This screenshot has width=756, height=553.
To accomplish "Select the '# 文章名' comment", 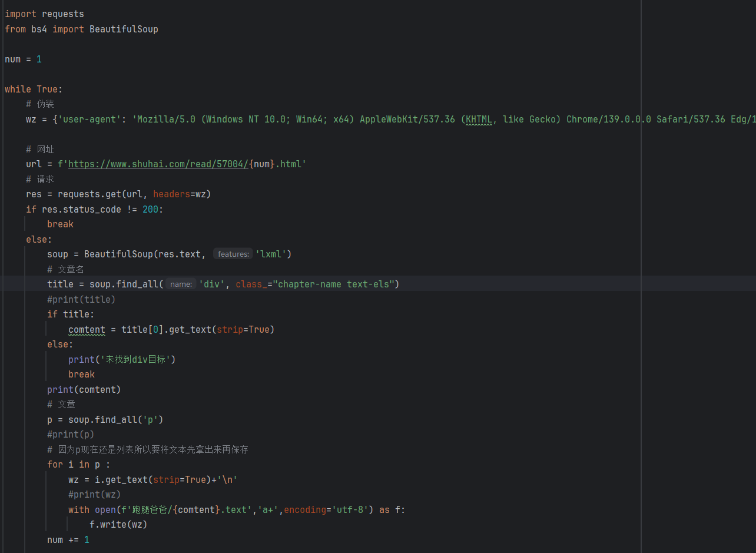I will coord(65,269).
